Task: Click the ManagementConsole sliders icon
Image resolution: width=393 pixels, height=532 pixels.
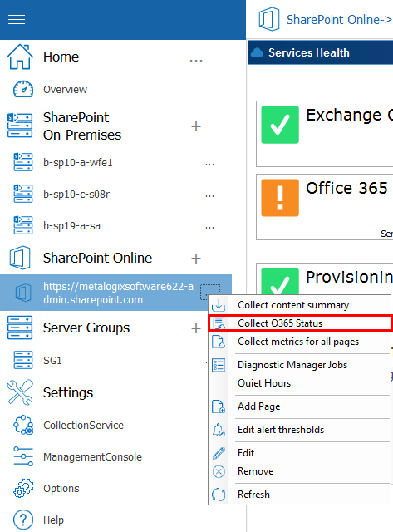Action: 23,456
